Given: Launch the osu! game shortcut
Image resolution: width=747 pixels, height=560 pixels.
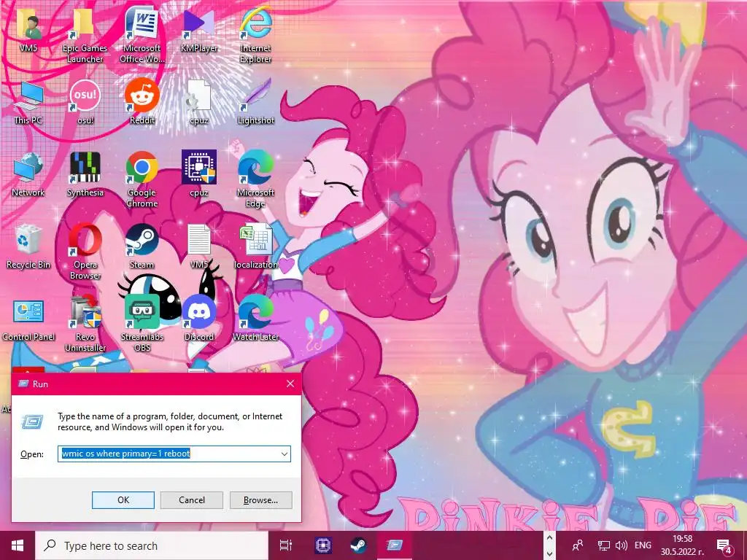Looking at the screenshot, I should point(85,103).
